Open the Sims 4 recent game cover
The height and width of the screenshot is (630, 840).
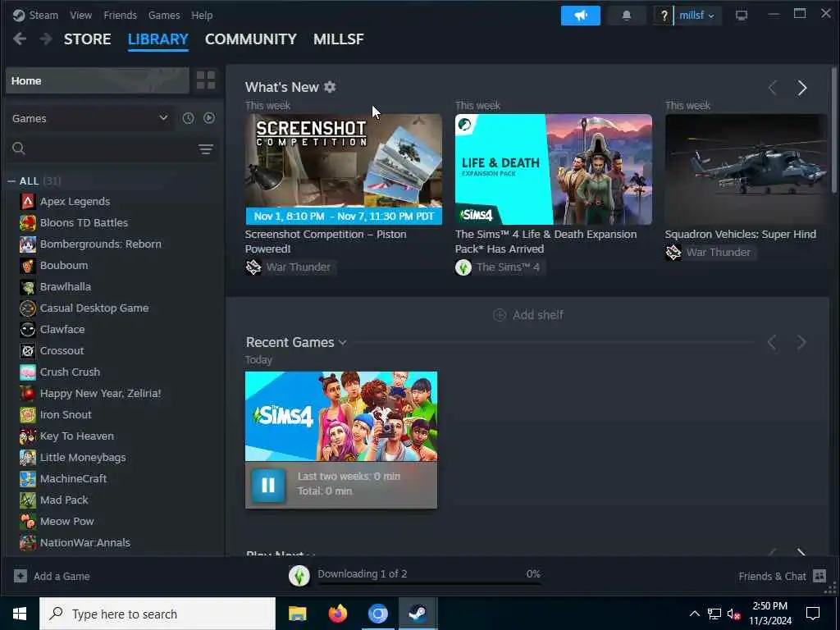(x=341, y=416)
